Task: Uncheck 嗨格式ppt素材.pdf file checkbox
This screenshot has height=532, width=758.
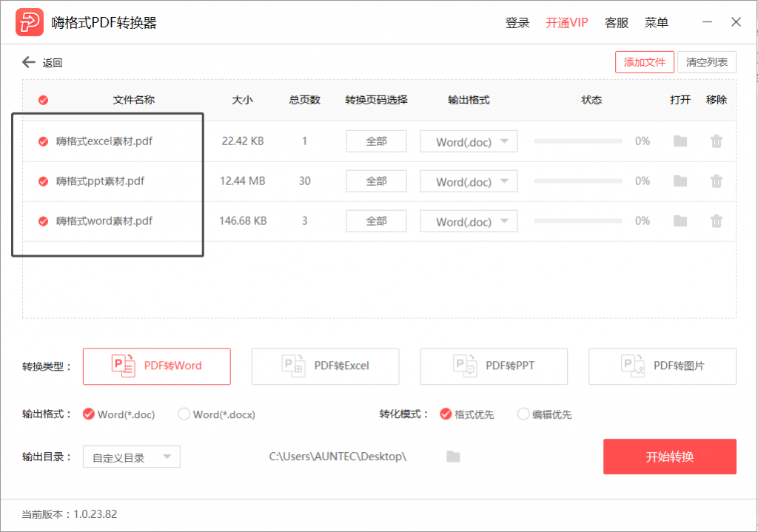Action: point(43,181)
